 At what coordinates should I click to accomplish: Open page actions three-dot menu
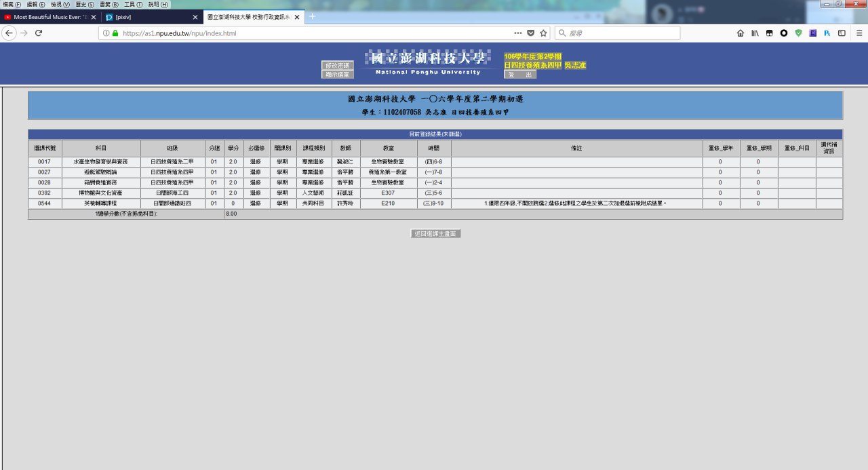click(x=517, y=33)
